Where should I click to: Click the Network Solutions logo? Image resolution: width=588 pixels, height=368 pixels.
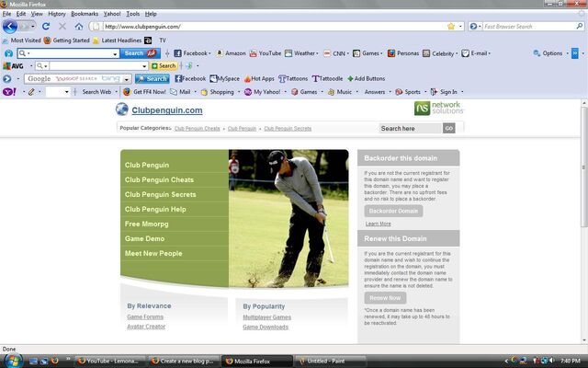439,109
